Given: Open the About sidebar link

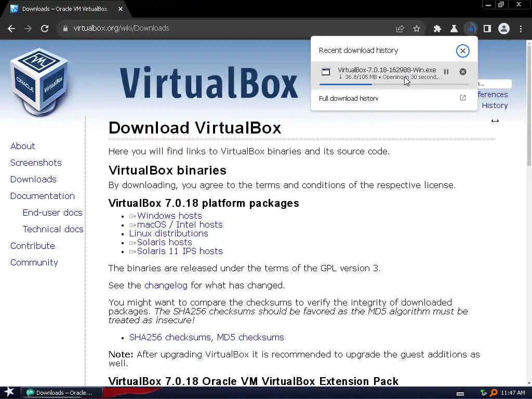Looking at the screenshot, I should pos(23,146).
